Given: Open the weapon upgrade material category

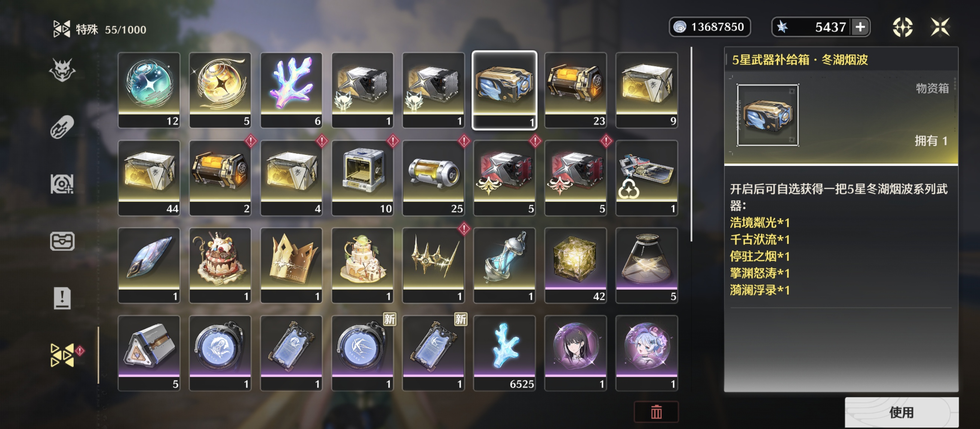Looking at the screenshot, I should point(62,184).
